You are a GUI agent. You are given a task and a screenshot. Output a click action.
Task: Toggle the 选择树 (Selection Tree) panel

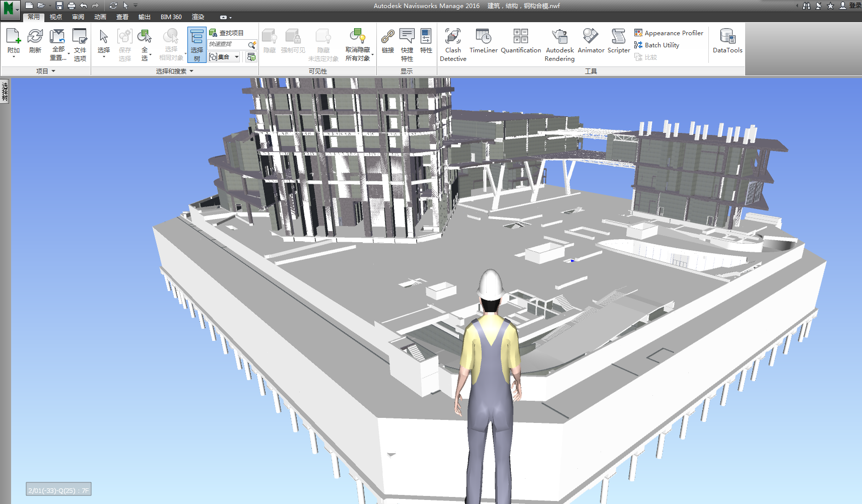[x=197, y=45]
